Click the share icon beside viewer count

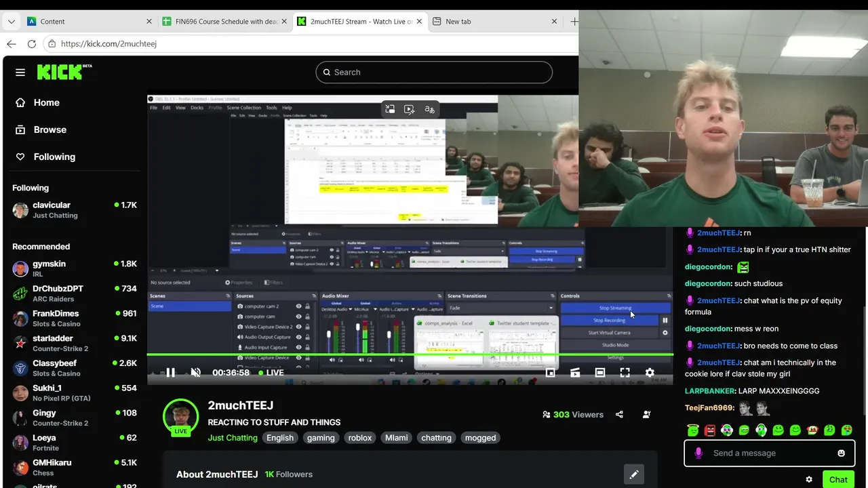619,414
